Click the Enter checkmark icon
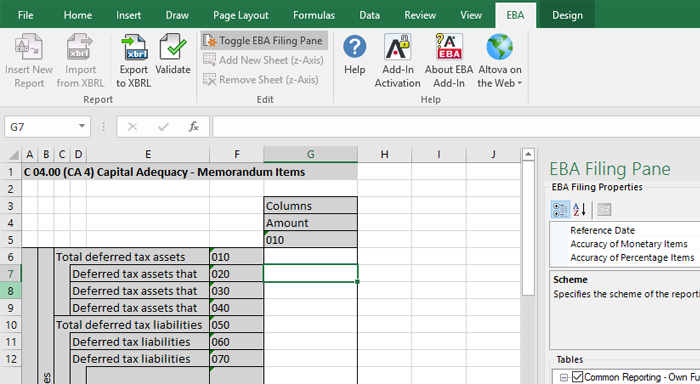The image size is (700, 384). [x=163, y=127]
